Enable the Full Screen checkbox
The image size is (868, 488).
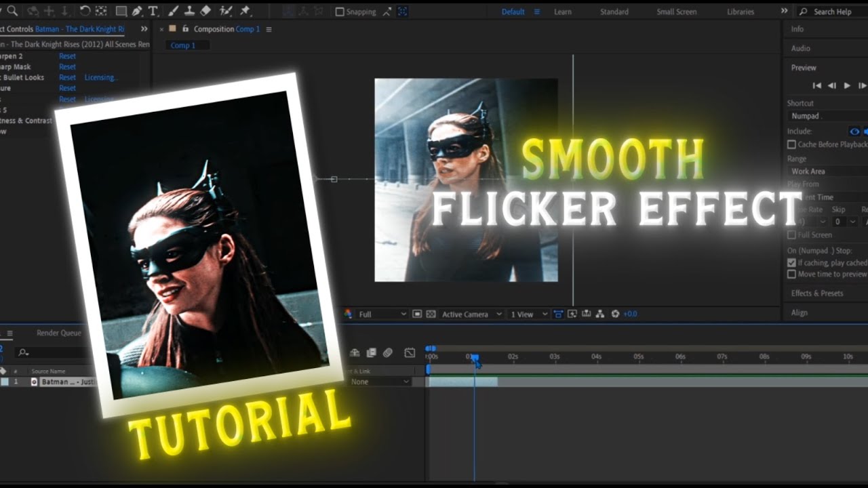(x=791, y=235)
